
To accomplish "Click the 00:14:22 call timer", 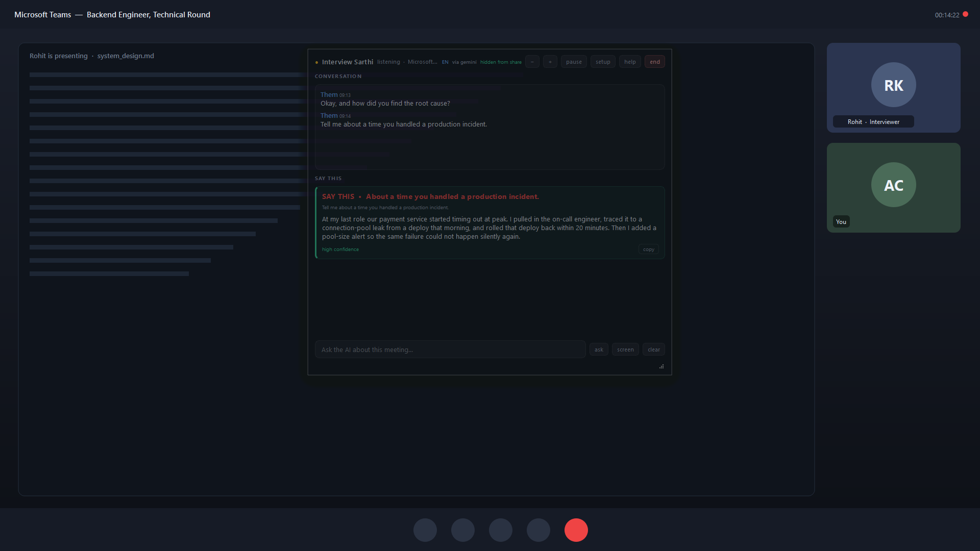I will coord(947,15).
